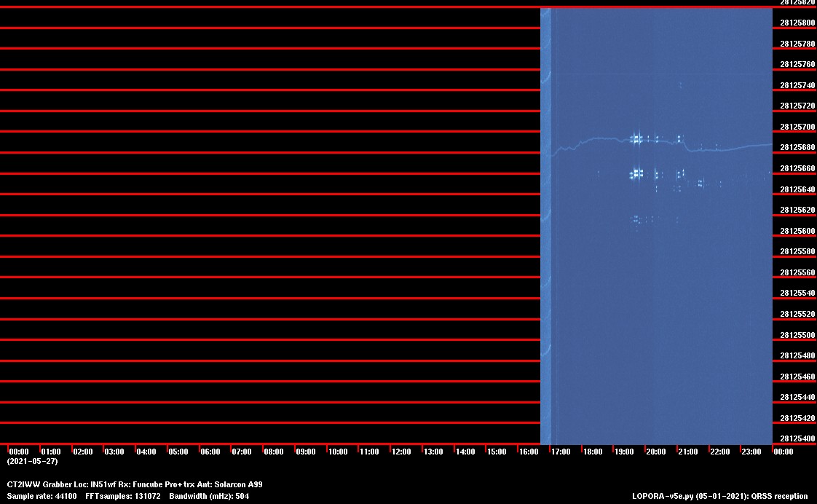The image size is (817, 504).
Task: Select the 28125420 frequency label
Action: click(x=797, y=418)
